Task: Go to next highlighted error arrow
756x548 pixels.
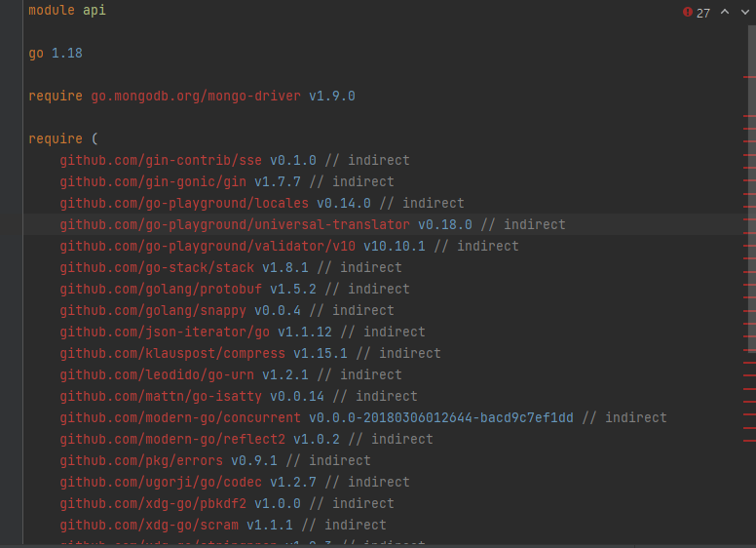Action: 745,12
